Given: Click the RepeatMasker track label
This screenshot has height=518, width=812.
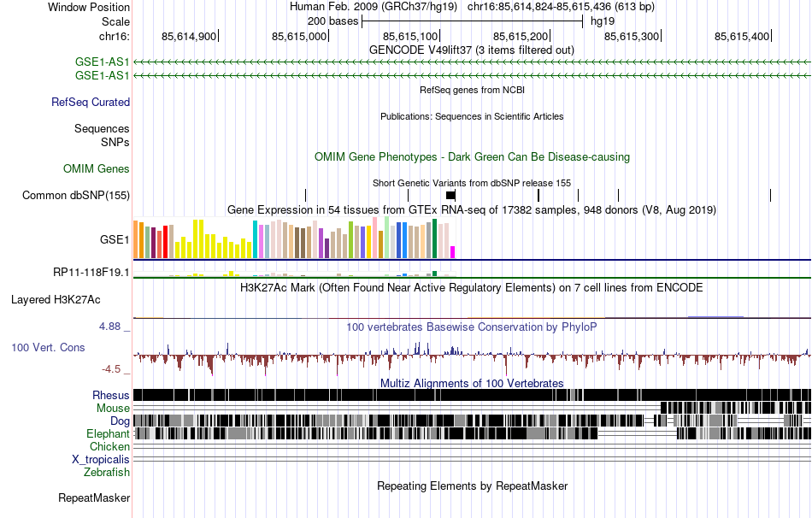Looking at the screenshot, I should click(x=94, y=498).
